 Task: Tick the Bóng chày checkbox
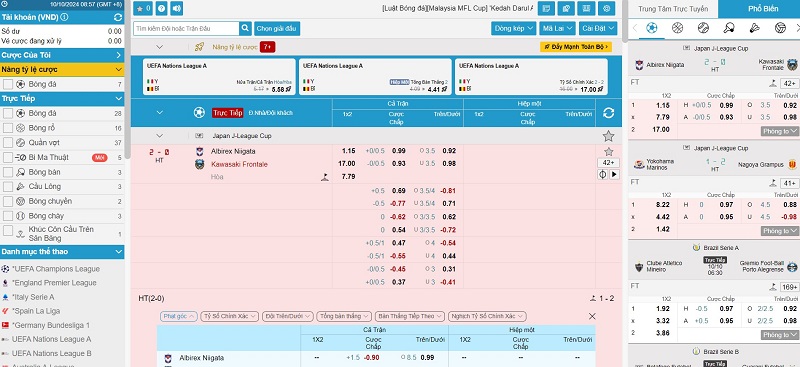click(8, 216)
